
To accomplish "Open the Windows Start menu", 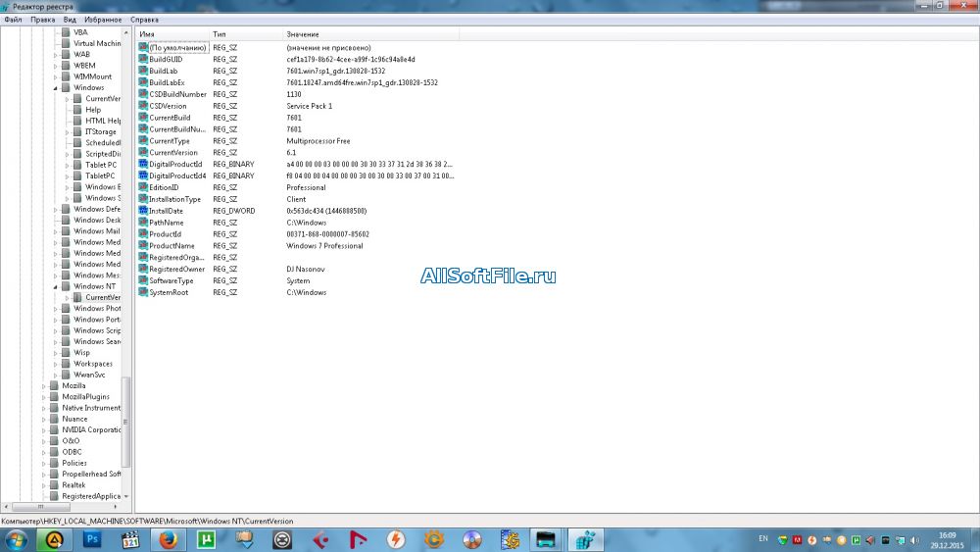I will 15,539.
